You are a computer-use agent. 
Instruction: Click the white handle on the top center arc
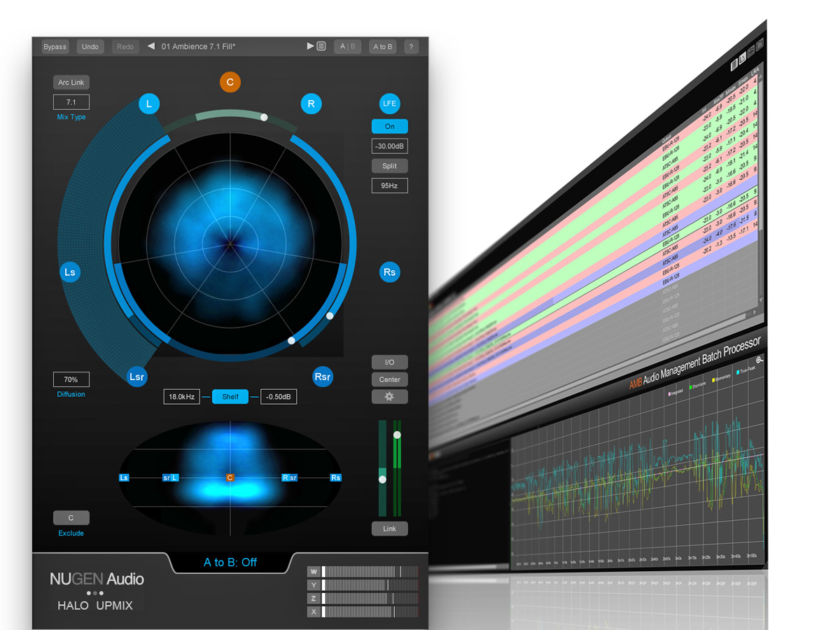click(x=264, y=117)
